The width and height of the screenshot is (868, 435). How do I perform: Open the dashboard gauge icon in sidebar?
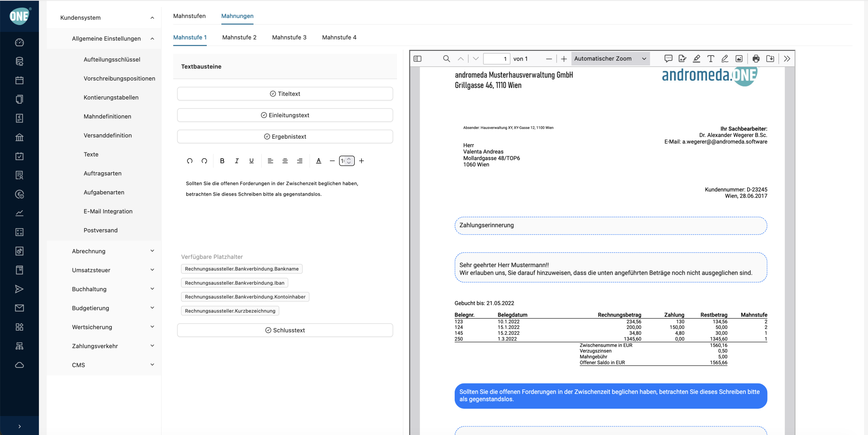point(19,42)
